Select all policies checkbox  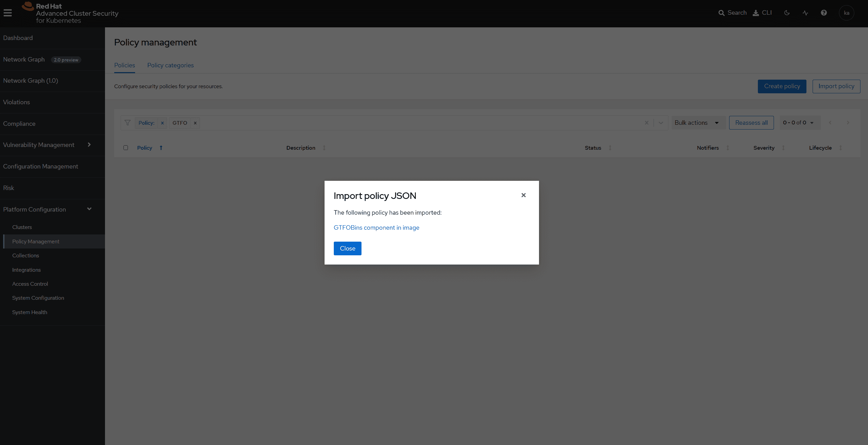tap(126, 148)
